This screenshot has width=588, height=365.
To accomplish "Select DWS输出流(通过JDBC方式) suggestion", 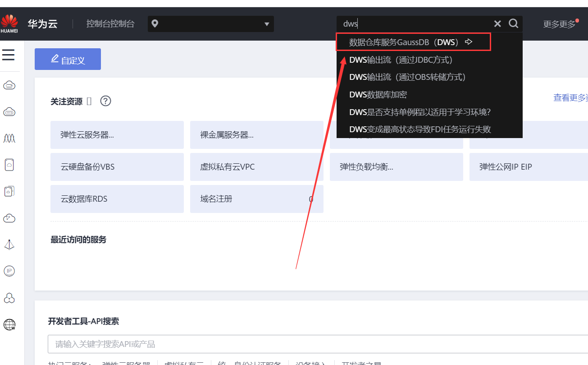I will pyautogui.click(x=429, y=60).
